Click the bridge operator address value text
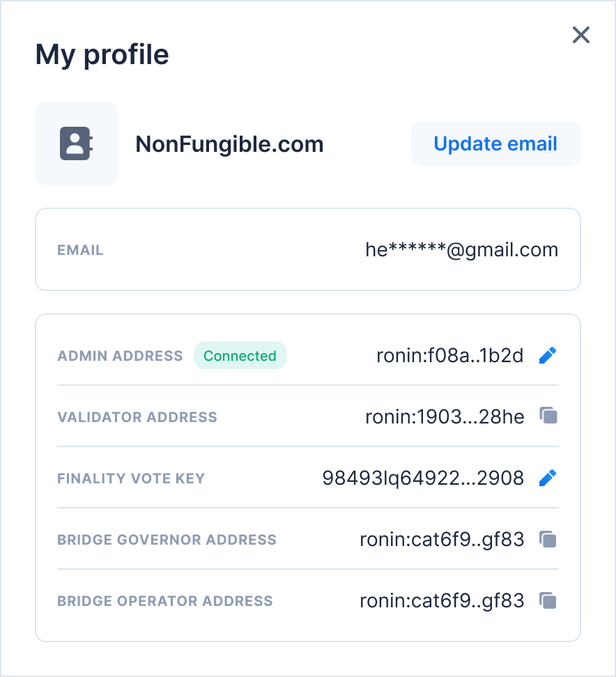This screenshot has height=677, width=616. 441,601
